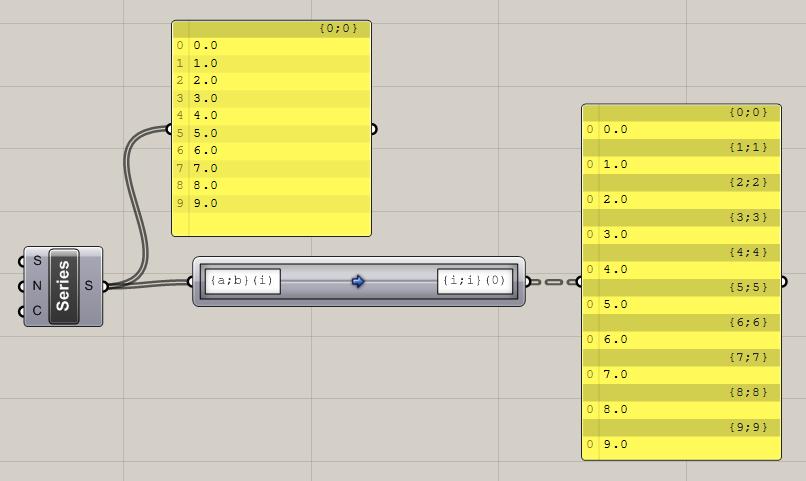The width and height of the screenshot is (806, 481).
Task: Click the Series output grip S
Action: (105, 286)
